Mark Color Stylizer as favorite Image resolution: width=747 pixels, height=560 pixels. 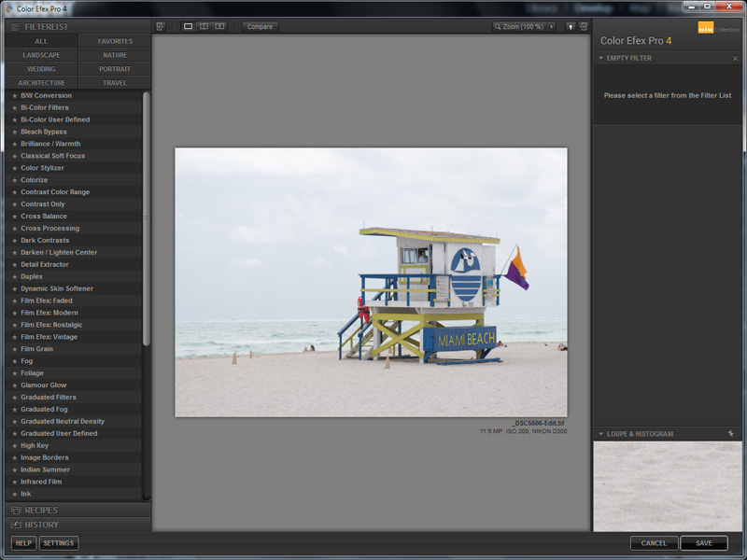pos(15,168)
